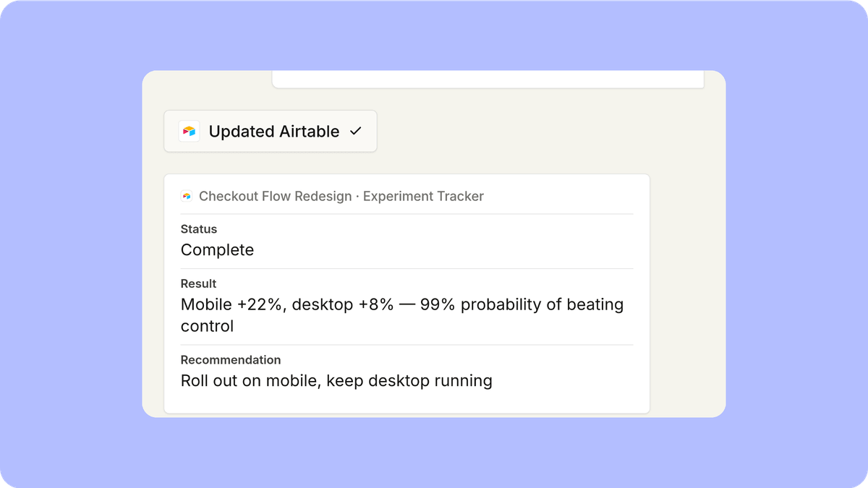
Task: Click the Recommendation field label
Action: (x=231, y=359)
